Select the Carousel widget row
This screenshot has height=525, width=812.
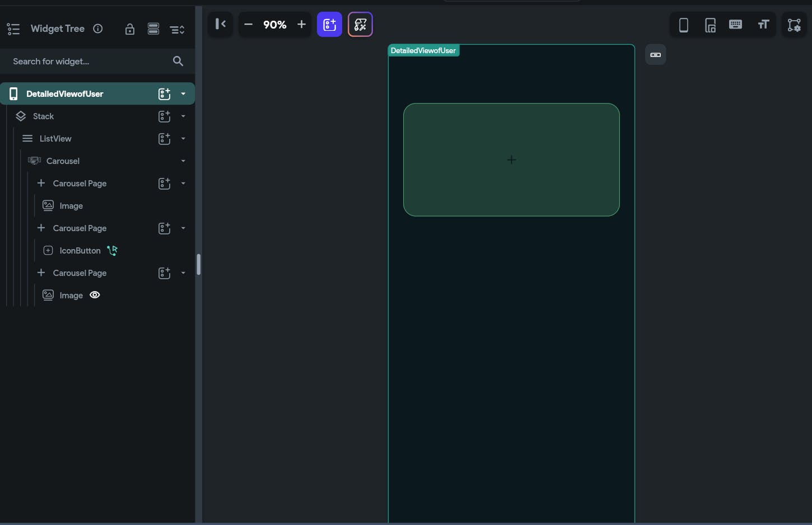coord(97,161)
